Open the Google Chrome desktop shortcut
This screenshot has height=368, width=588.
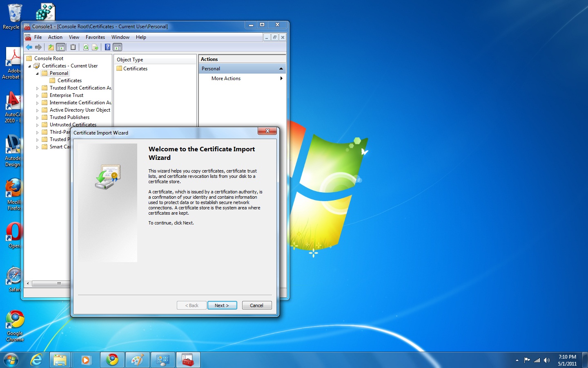tap(15, 326)
